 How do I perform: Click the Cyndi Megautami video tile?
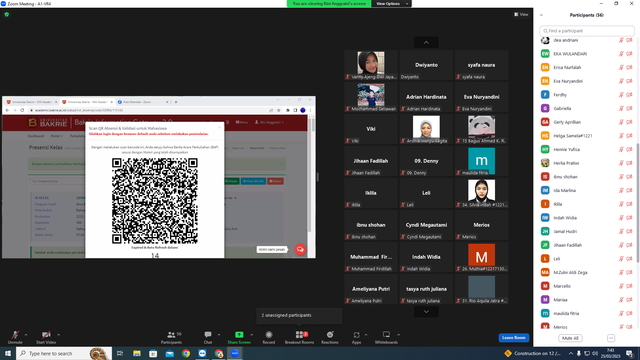(x=426, y=225)
